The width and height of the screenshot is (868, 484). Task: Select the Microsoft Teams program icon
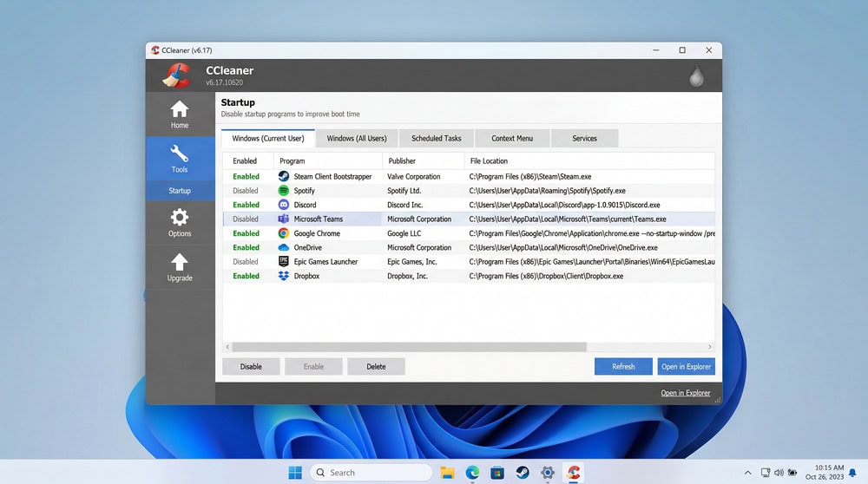click(x=284, y=219)
